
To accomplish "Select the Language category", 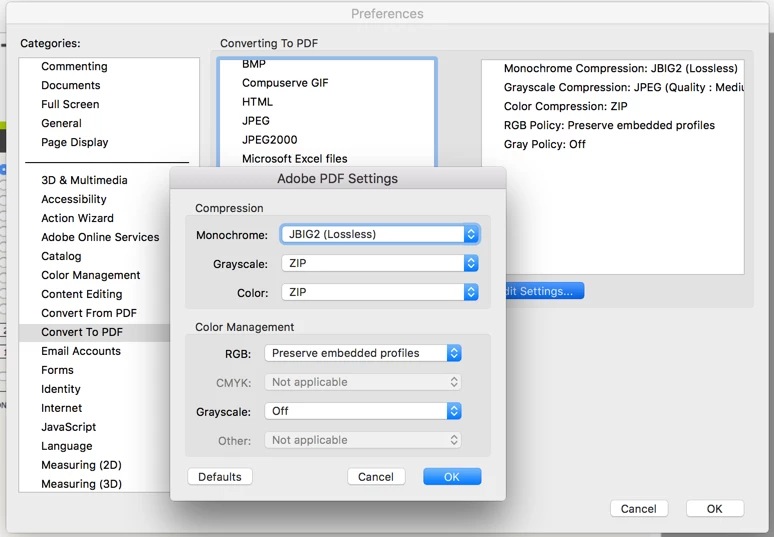I will pos(67,446).
